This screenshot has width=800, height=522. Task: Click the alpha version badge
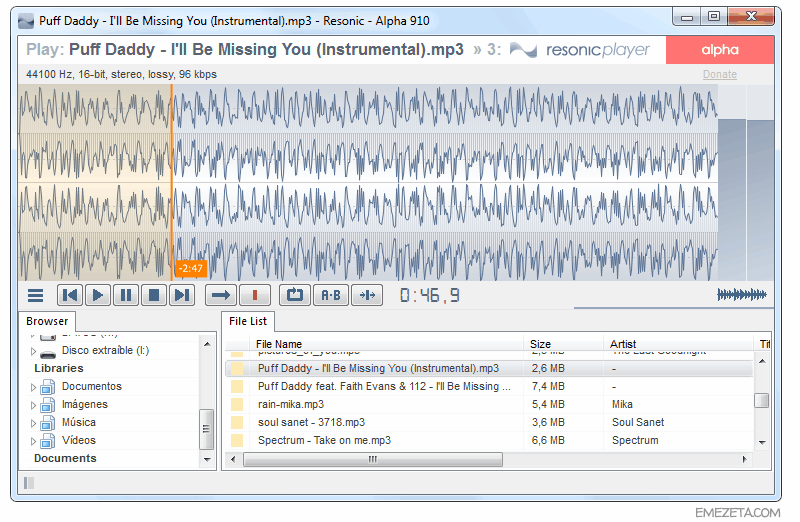[720, 49]
